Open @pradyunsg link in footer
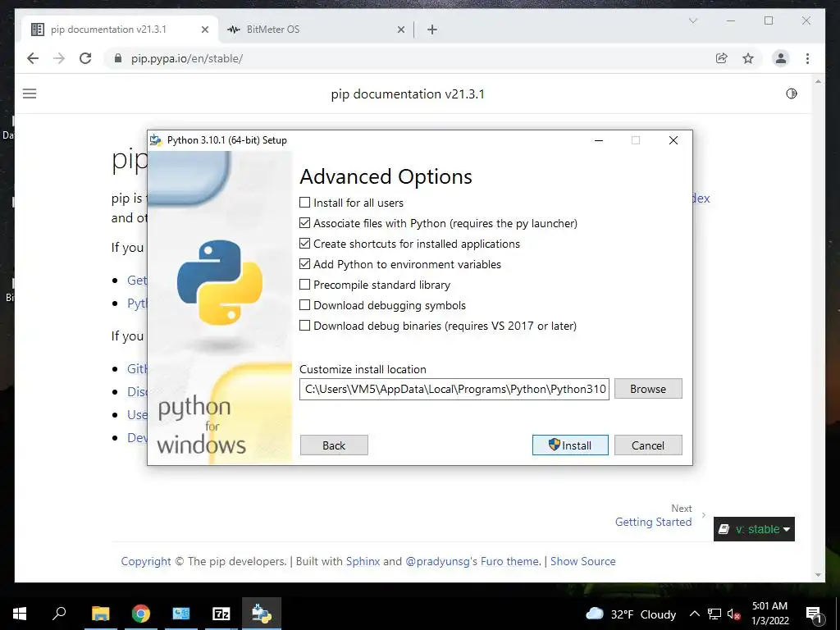 click(437, 561)
